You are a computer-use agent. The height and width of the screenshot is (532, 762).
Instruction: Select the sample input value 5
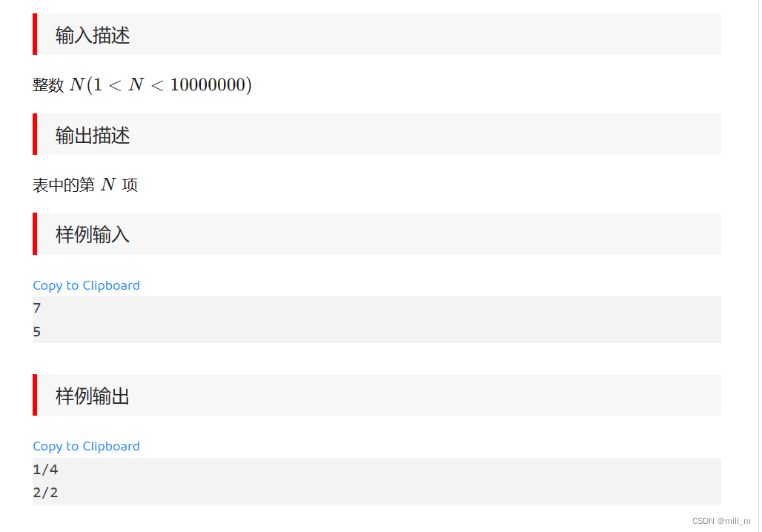point(36,331)
